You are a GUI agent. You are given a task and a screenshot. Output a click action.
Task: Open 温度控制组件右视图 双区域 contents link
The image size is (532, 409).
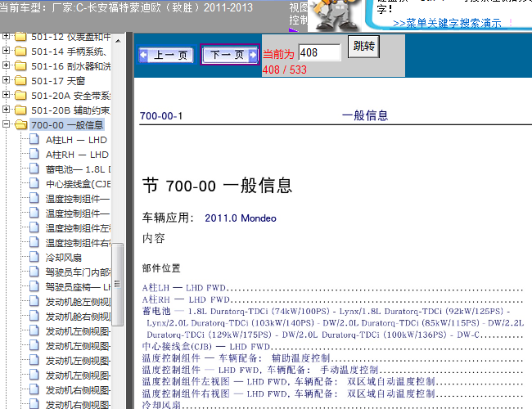pyautogui.click(x=289, y=393)
